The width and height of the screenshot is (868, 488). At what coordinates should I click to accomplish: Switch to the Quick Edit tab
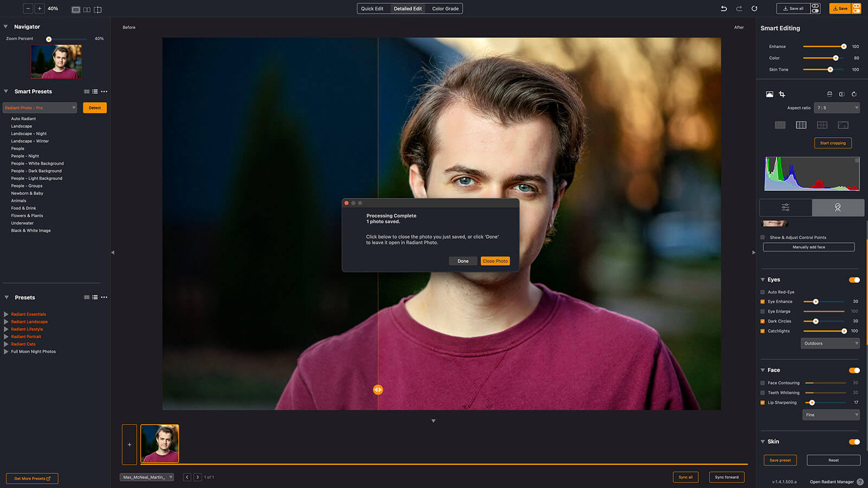point(372,9)
